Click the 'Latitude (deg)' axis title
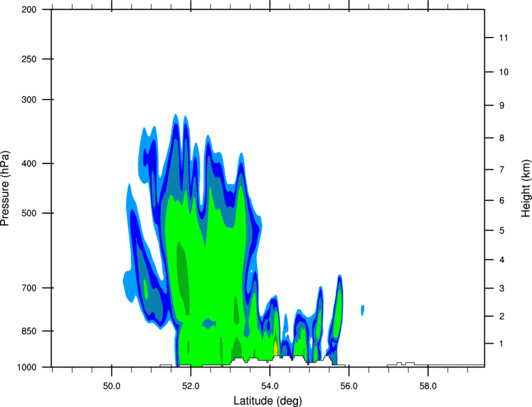532x407 pixels. click(267, 401)
